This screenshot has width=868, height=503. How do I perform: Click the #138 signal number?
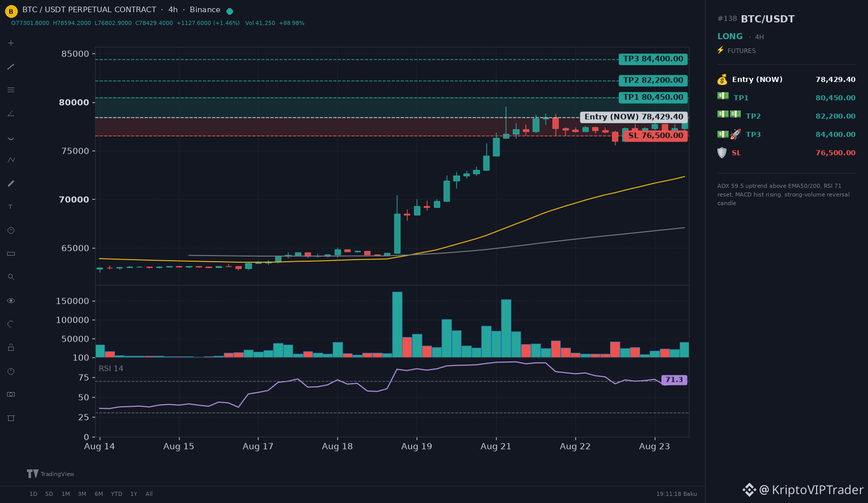click(727, 19)
